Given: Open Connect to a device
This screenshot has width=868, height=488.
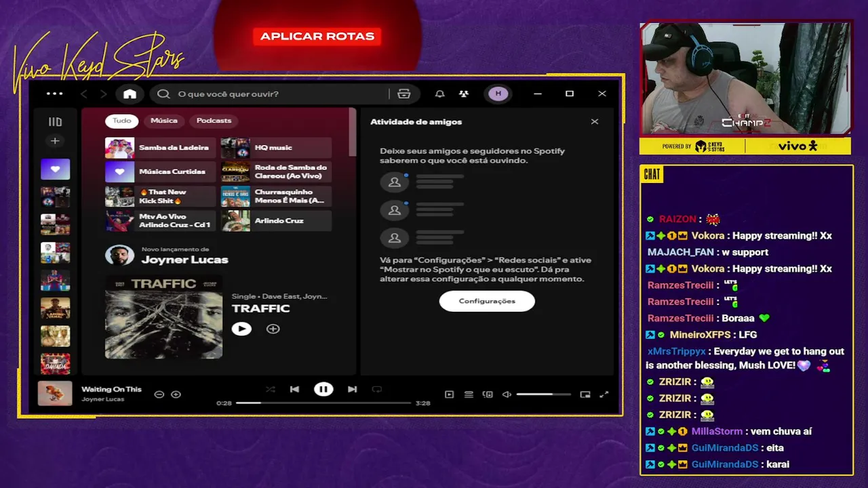Looking at the screenshot, I should point(487,394).
